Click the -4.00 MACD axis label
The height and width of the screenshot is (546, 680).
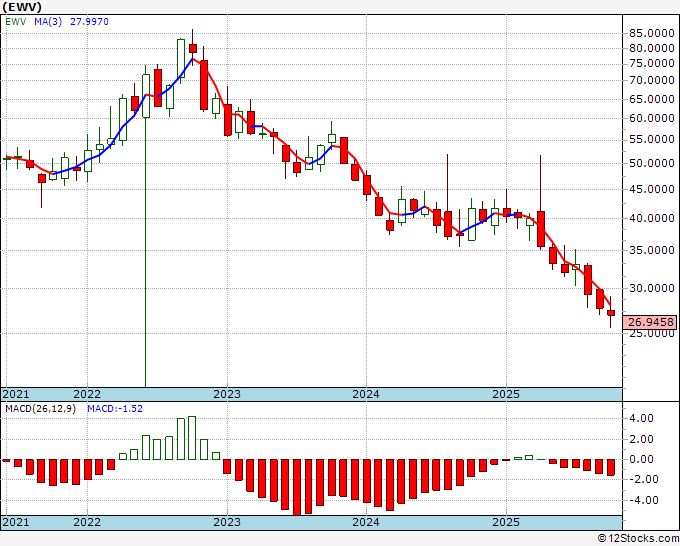pos(641,501)
